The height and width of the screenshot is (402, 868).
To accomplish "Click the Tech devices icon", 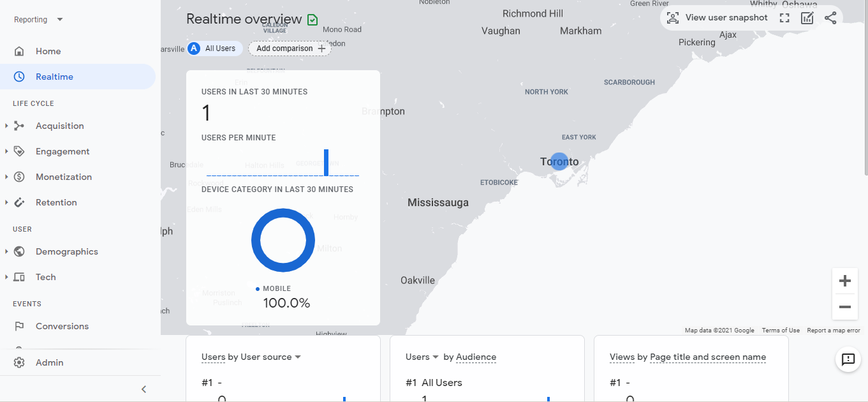I will (x=19, y=277).
